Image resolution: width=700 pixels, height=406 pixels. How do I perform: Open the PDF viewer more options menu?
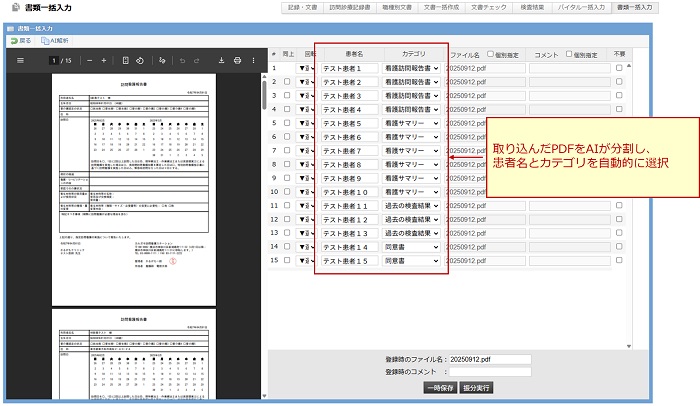254,60
